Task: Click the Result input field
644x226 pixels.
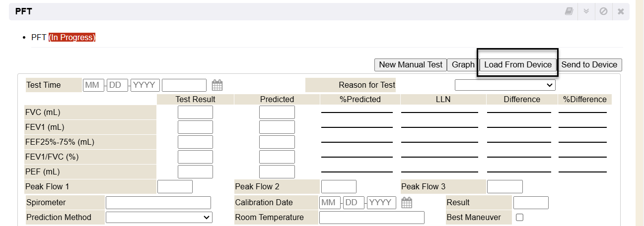Action: (x=531, y=203)
